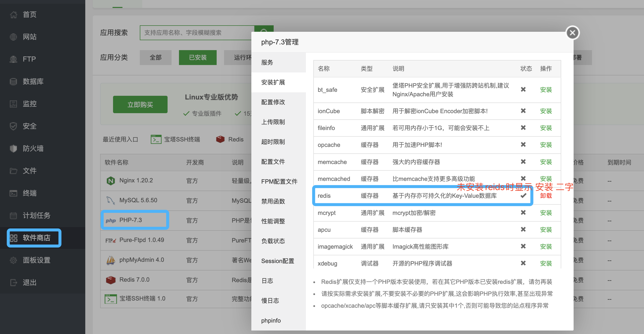Install the ionCube extension
Viewport: 644px width, 334px height.
point(546,111)
